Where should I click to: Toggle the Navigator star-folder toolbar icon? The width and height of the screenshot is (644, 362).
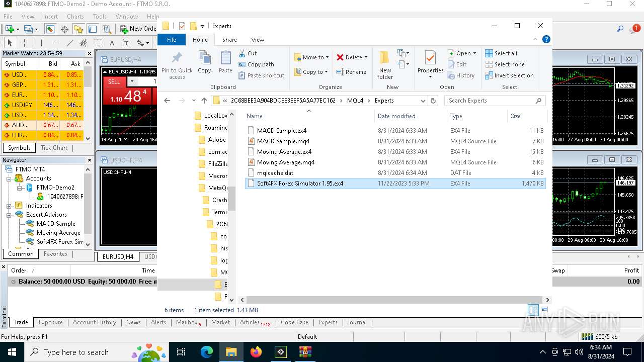(78, 29)
